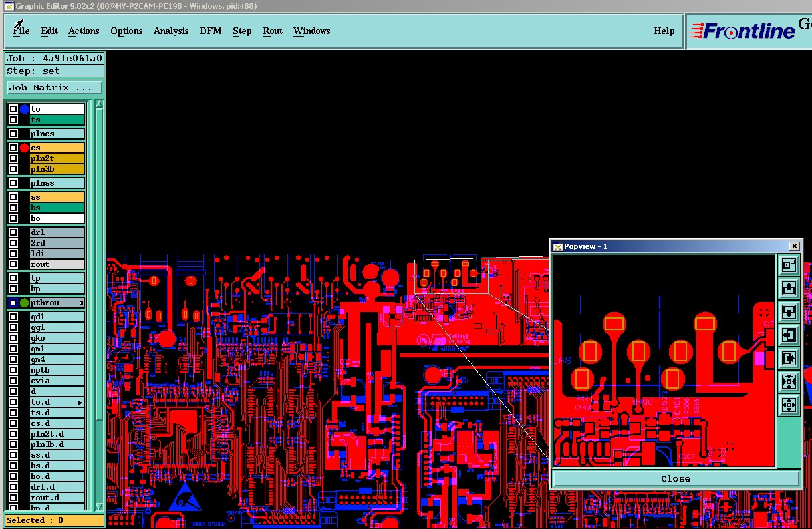This screenshot has width=812, height=529.
Task: Select the pln3b layer name
Action: click(57, 169)
